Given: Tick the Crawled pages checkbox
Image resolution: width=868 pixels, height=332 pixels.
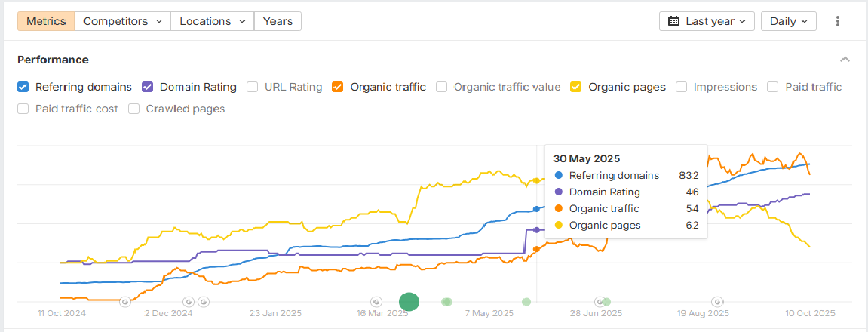Looking at the screenshot, I should 133,109.
